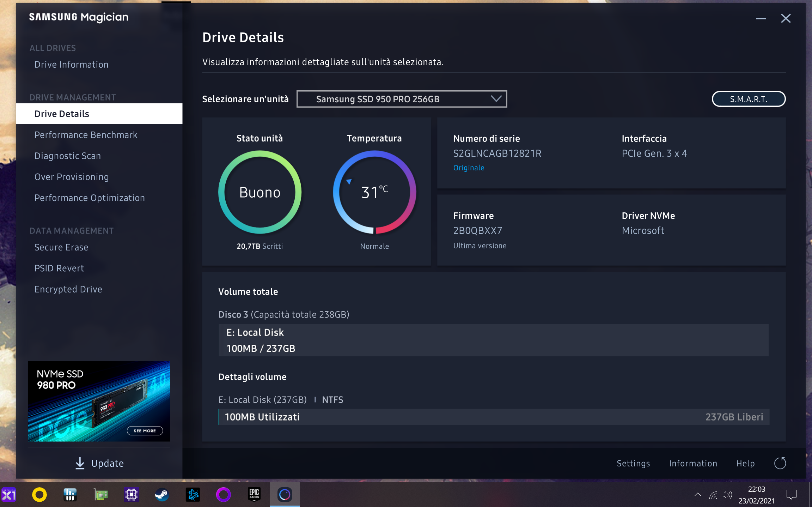812x507 pixels.
Task: Open Performance Optimization page
Action: (x=90, y=198)
